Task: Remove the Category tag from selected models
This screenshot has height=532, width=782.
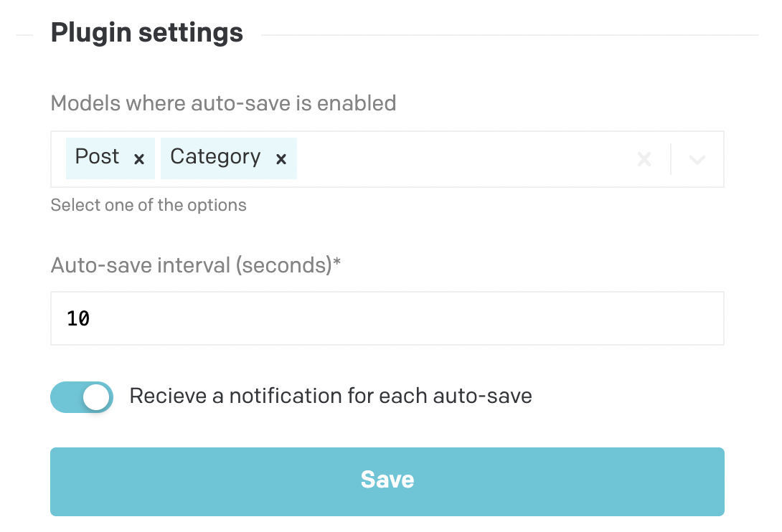Action: point(281,159)
